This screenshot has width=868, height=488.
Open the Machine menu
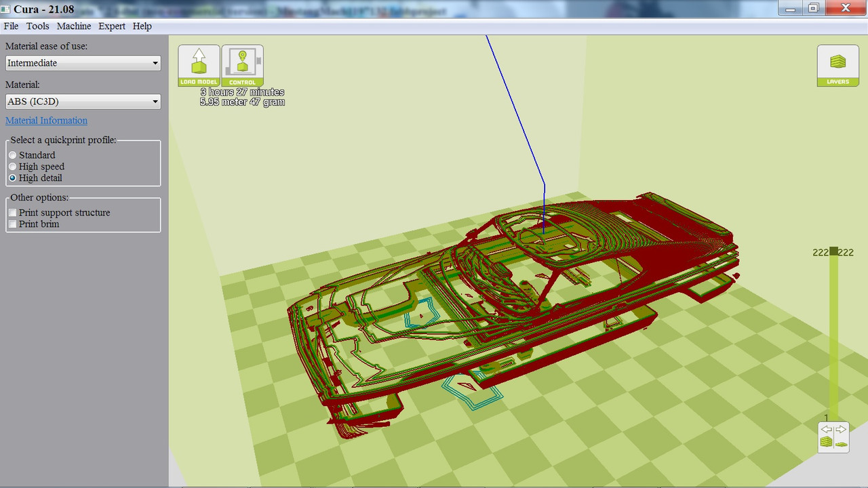(74, 26)
